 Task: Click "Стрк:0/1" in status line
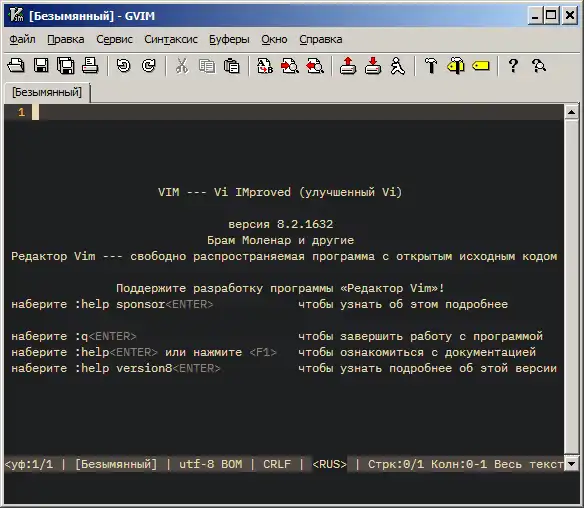tap(396, 464)
